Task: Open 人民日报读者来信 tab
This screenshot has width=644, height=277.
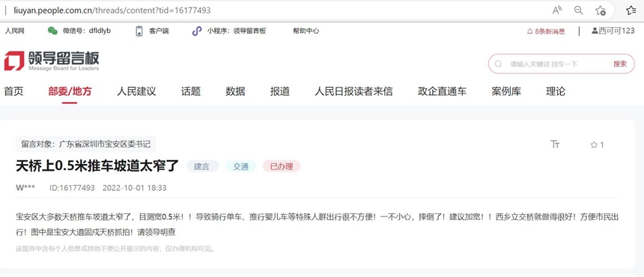Action: [353, 91]
